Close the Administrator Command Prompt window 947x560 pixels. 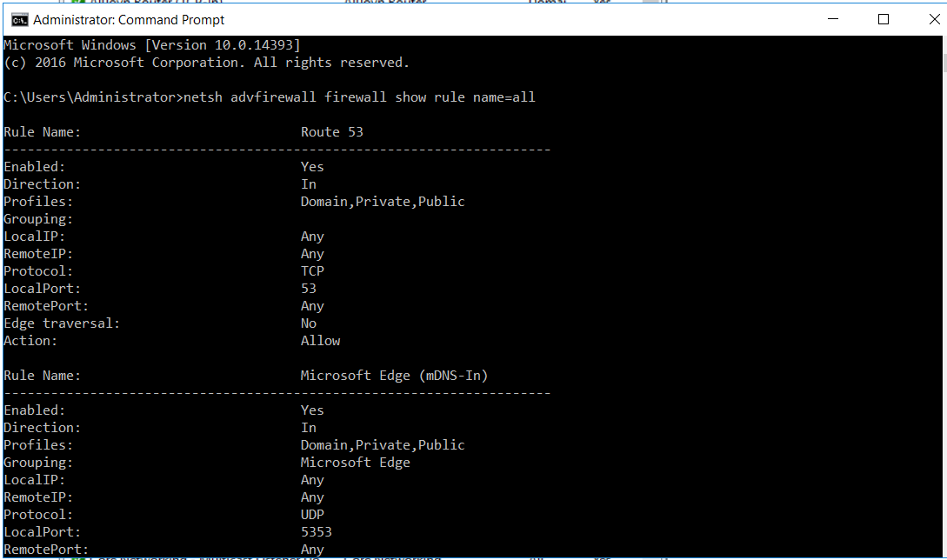click(933, 19)
